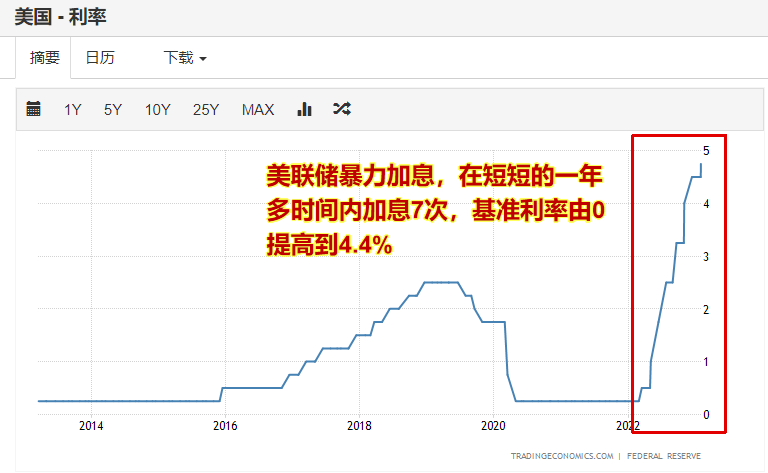The image size is (768, 473).
Task: Click the 2014 x-axis label
Action: click(91, 426)
